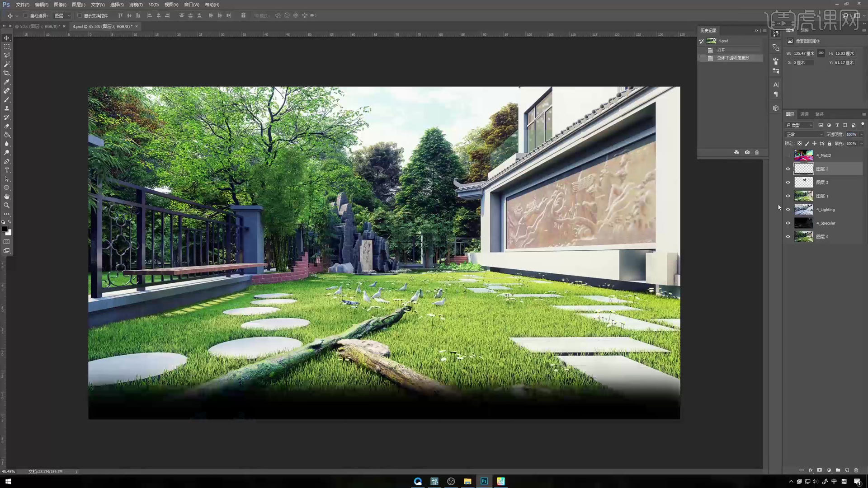Image resolution: width=868 pixels, height=488 pixels.
Task: Select the Zoom tool
Action: (x=7, y=206)
